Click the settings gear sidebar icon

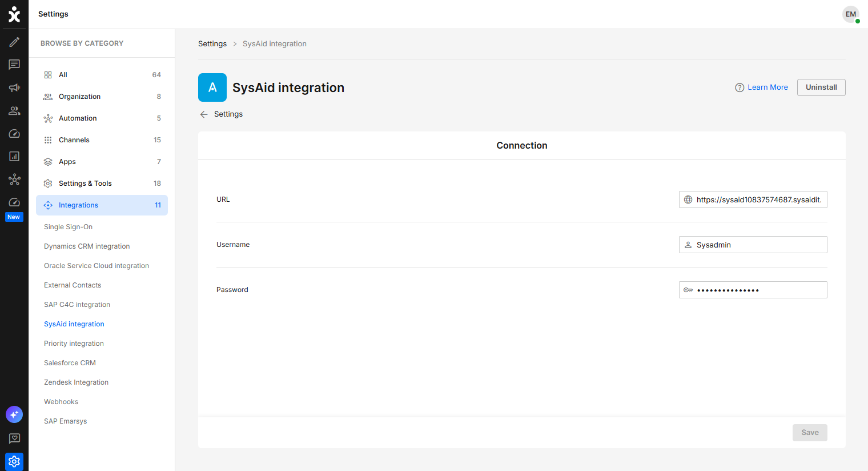(x=14, y=461)
